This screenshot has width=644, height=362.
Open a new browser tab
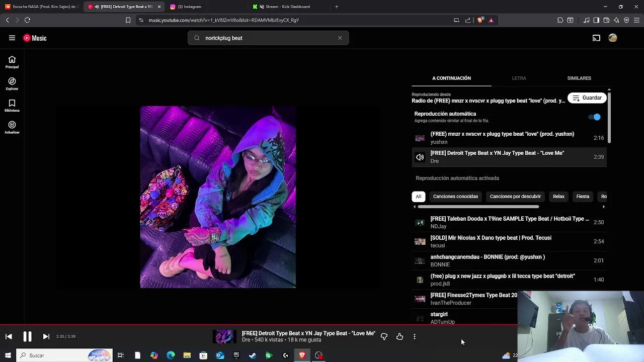point(337,7)
